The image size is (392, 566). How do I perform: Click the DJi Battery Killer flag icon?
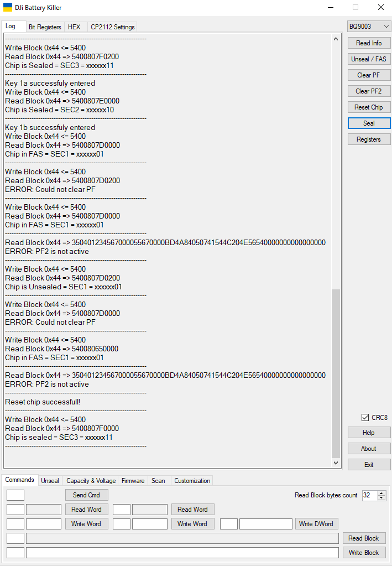coord(8,8)
